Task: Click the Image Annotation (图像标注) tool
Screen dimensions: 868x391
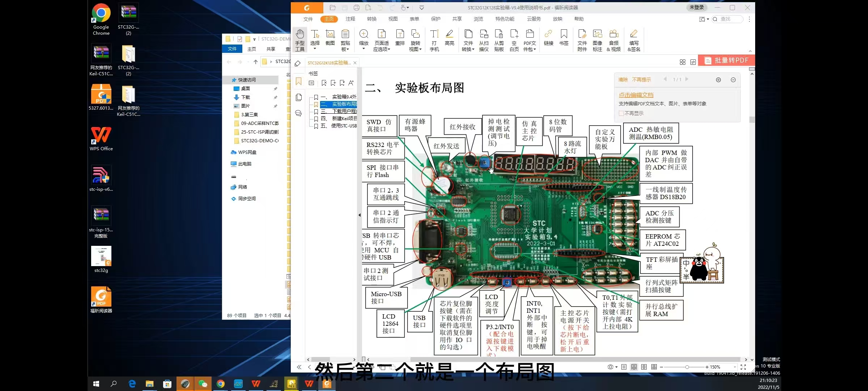Action: click(x=597, y=40)
